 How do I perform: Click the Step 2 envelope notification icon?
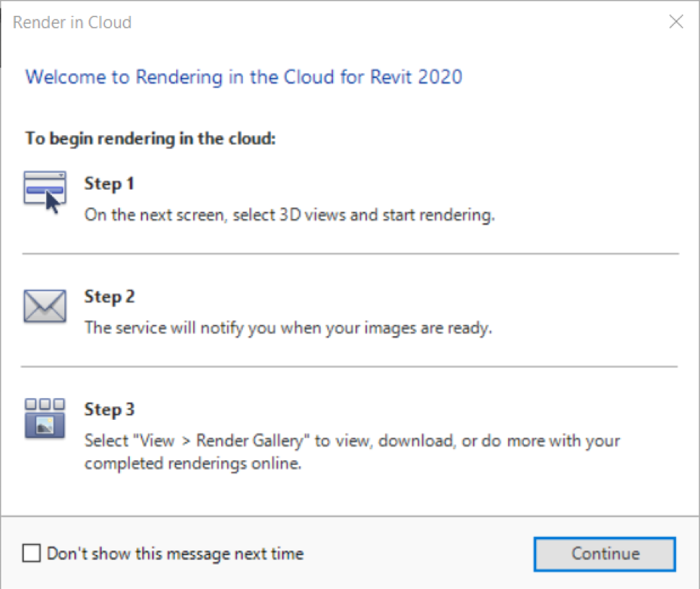(x=45, y=306)
